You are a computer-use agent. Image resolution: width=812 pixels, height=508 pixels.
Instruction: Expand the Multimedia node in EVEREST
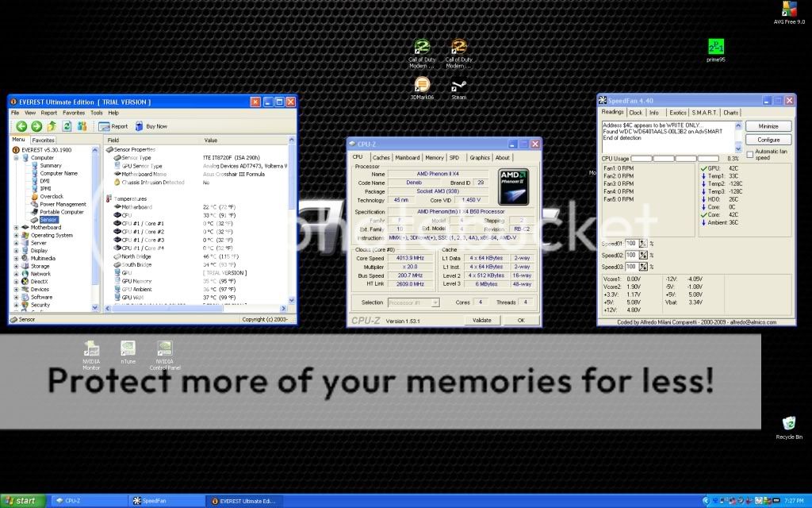[16, 258]
